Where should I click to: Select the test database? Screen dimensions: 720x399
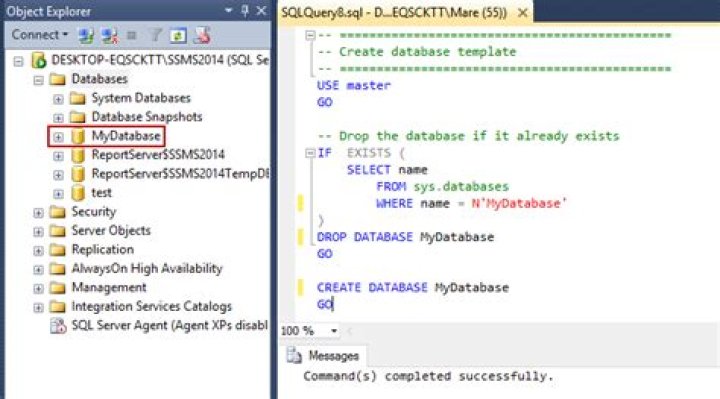coord(101,193)
